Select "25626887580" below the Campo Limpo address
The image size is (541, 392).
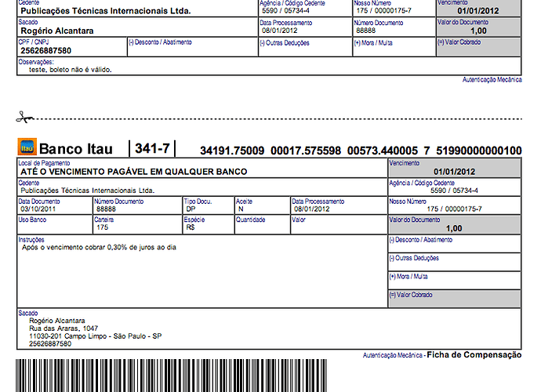coord(50,343)
